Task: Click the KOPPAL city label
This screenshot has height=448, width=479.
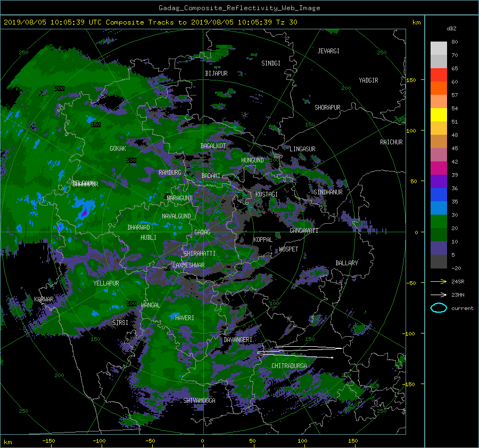Action: point(263,240)
